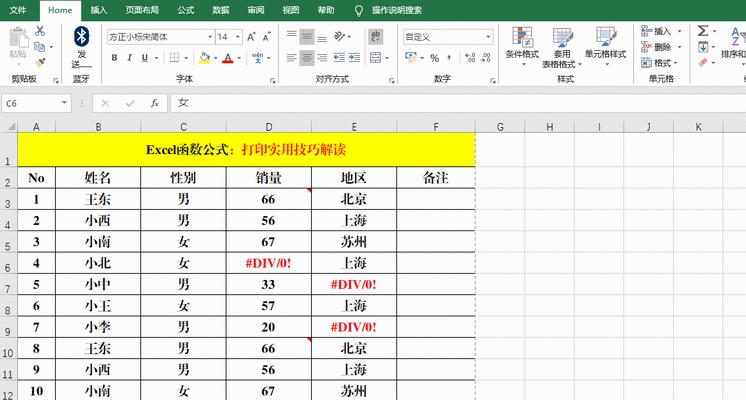This screenshot has height=400, width=746.
Task: Switch to the View (视图) tab
Action: click(291, 10)
